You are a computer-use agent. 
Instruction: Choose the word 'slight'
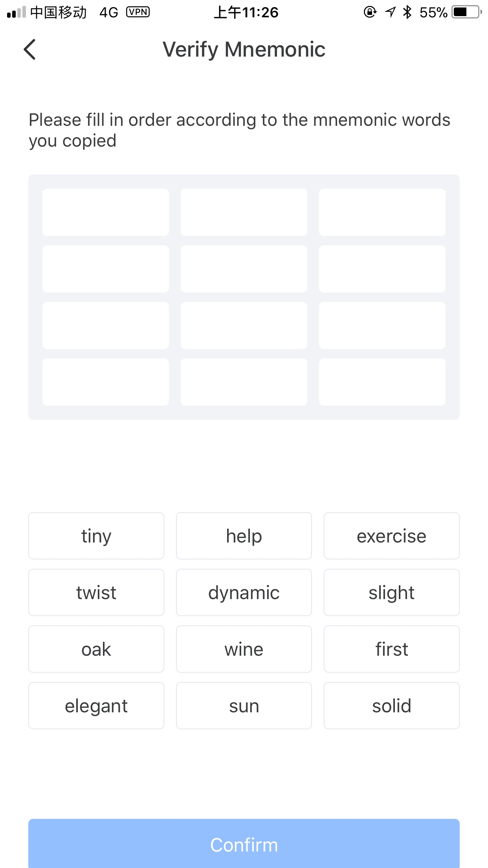pyautogui.click(x=392, y=592)
